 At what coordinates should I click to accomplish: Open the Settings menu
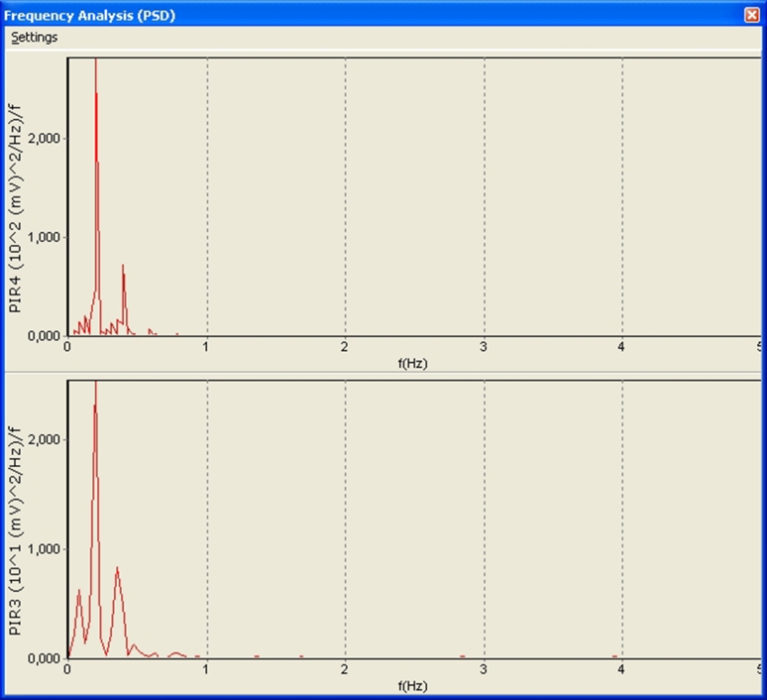(35, 38)
